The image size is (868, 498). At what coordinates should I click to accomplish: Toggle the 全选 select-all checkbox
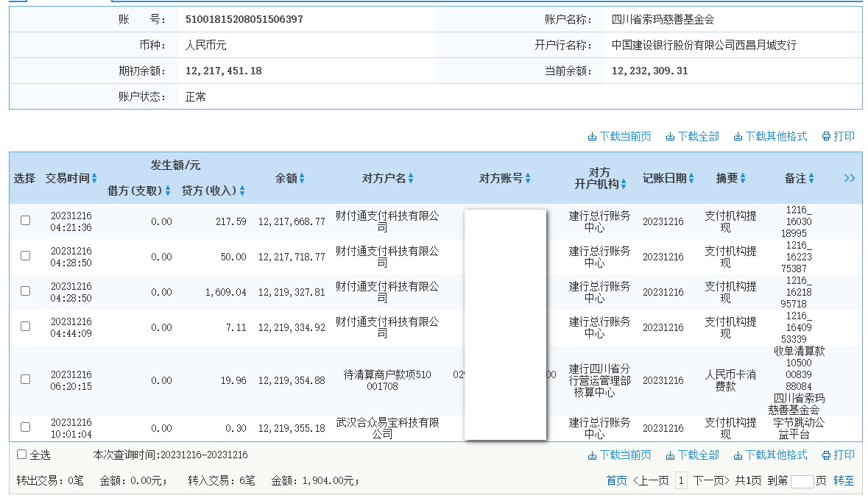21,455
